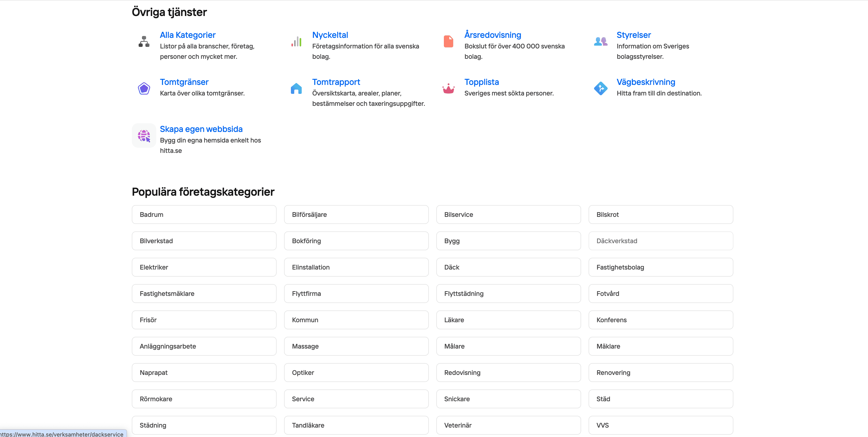868x437 pixels.
Task: Click the Tomtrapport house icon
Action: click(x=296, y=89)
